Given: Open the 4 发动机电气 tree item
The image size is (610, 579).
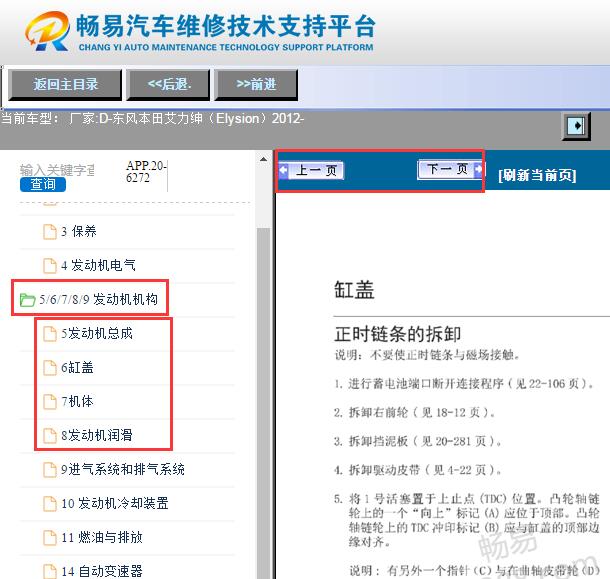Looking at the screenshot, I should coord(98,265).
